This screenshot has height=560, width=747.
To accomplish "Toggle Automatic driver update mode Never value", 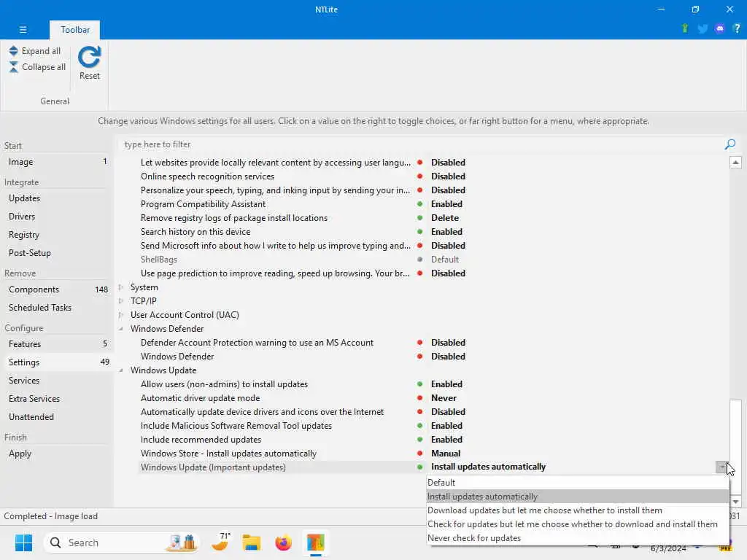I will tap(444, 398).
